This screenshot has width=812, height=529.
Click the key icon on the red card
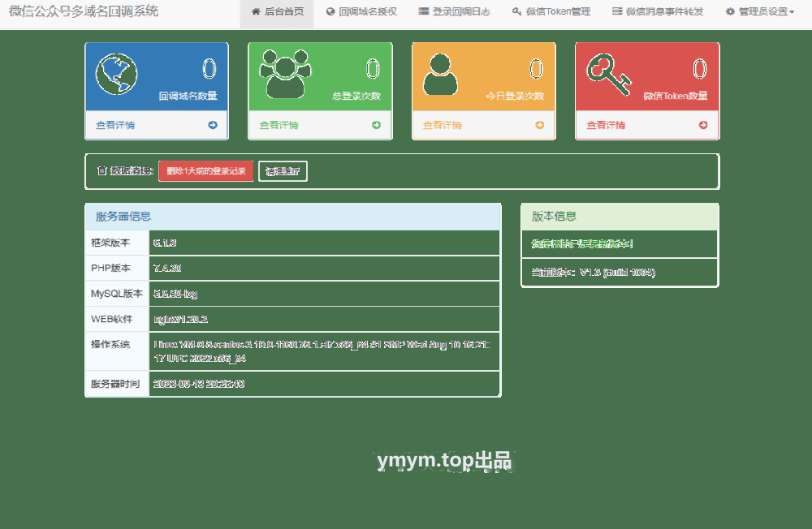coord(609,75)
